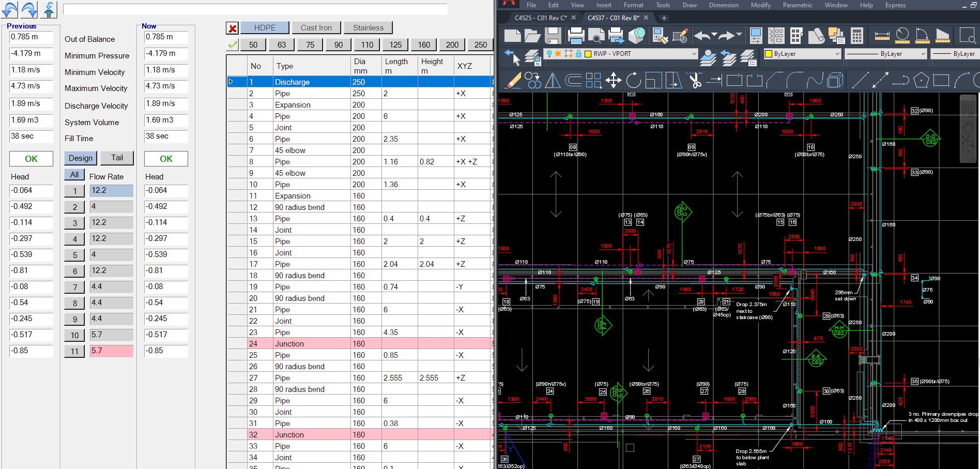
Task: Click the Layer Previous icon
Action: point(728,57)
